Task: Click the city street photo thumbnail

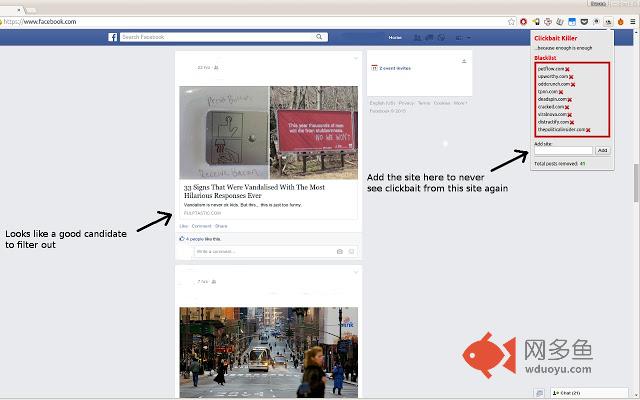Action: point(269,353)
